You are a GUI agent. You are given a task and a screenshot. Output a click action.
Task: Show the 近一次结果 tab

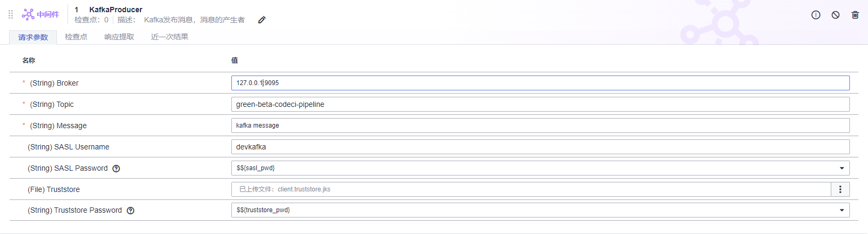pyautogui.click(x=170, y=37)
